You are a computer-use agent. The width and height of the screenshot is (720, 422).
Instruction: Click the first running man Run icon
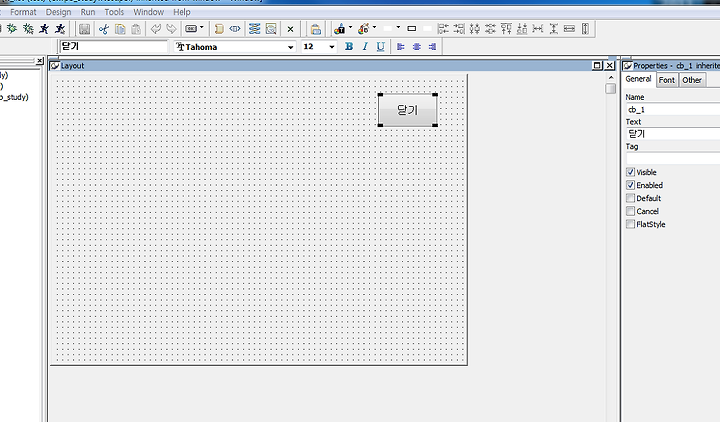[44, 29]
